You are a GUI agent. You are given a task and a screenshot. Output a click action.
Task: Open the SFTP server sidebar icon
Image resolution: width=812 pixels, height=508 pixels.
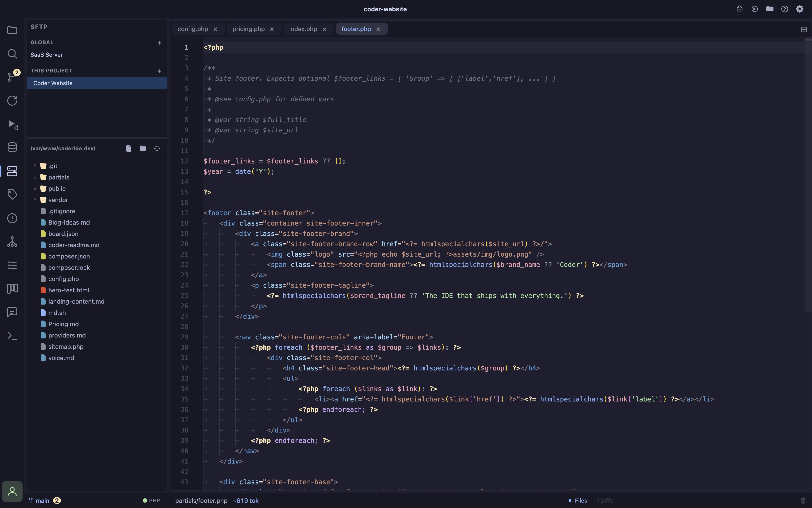(12, 171)
